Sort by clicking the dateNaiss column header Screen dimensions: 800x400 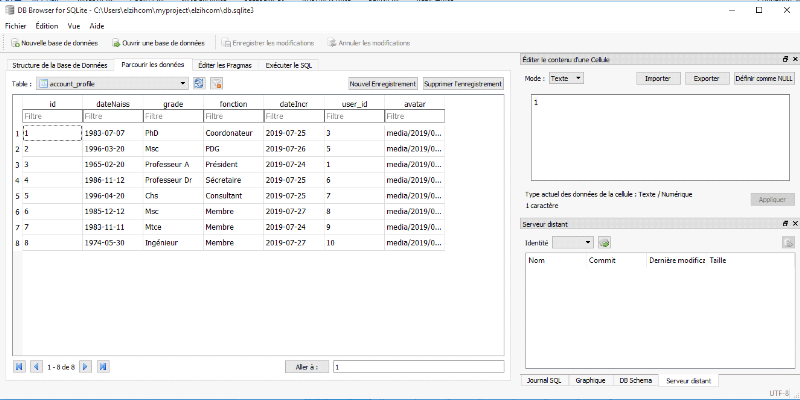click(x=112, y=103)
